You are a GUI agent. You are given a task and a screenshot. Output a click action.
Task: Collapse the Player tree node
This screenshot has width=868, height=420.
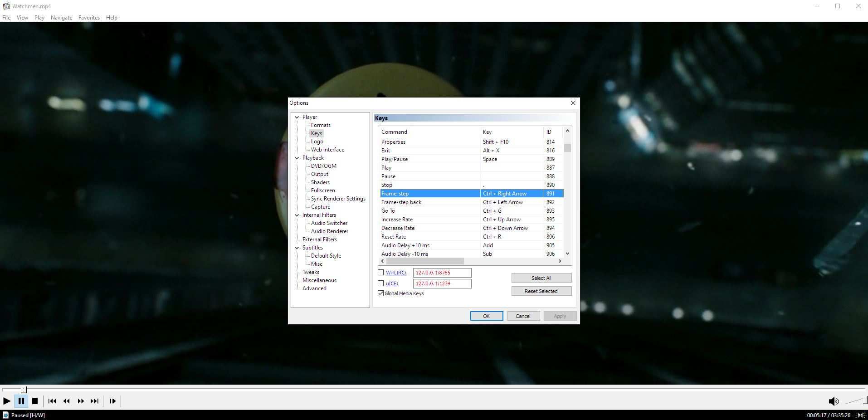tap(297, 117)
